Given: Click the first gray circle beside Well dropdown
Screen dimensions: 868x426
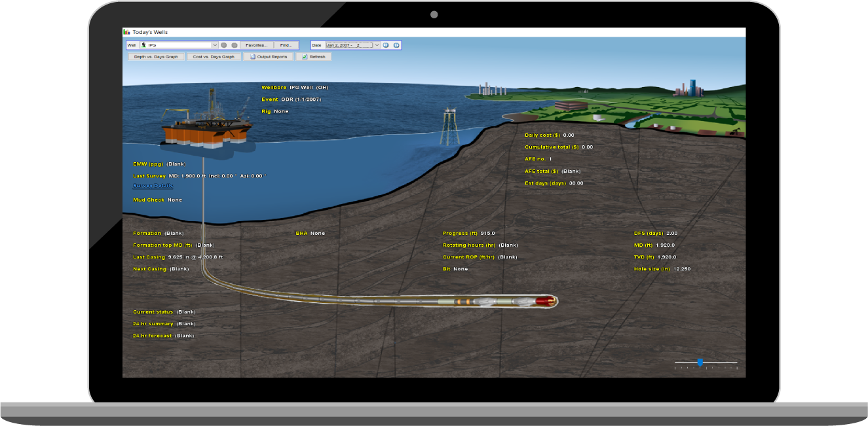Looking at the screenshot, I should coord(224,45).
